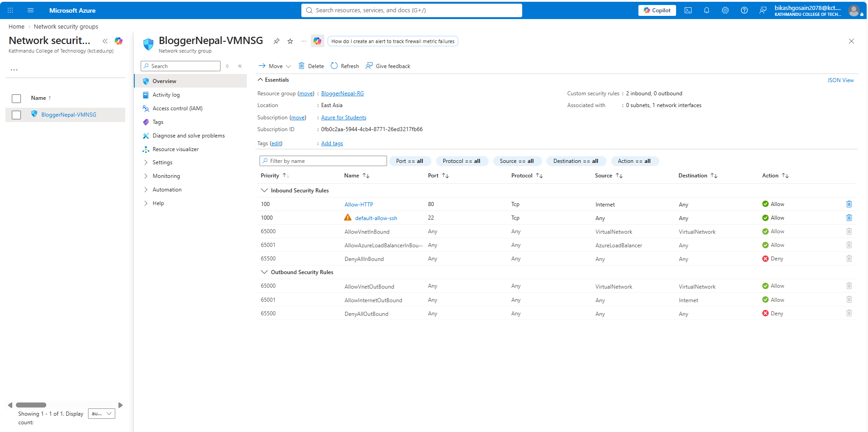Tick the checkbox for BloggerNepal-VMNSG row
This screenshot has height=432, width=868.
16,115
